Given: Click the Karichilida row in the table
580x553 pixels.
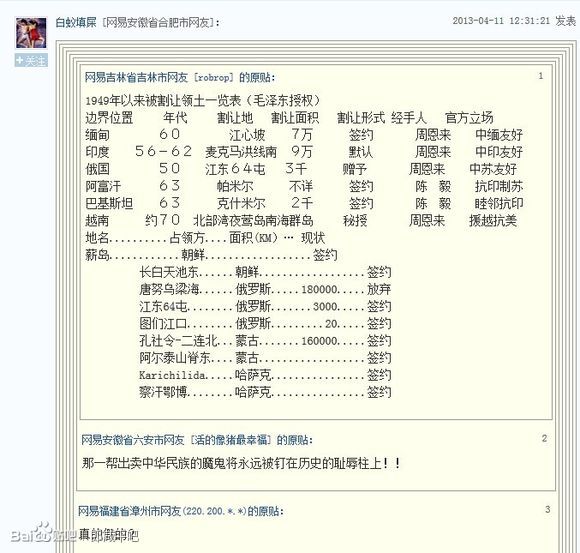Looking at the screenshot, I should pyautogui.click(x=265, y=375).
